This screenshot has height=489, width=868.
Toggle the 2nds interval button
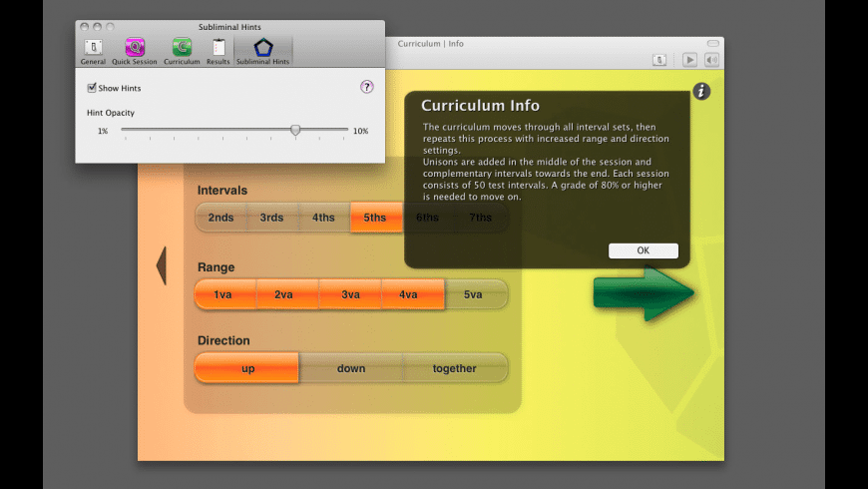pyautogui.click(x=220, y=218)
